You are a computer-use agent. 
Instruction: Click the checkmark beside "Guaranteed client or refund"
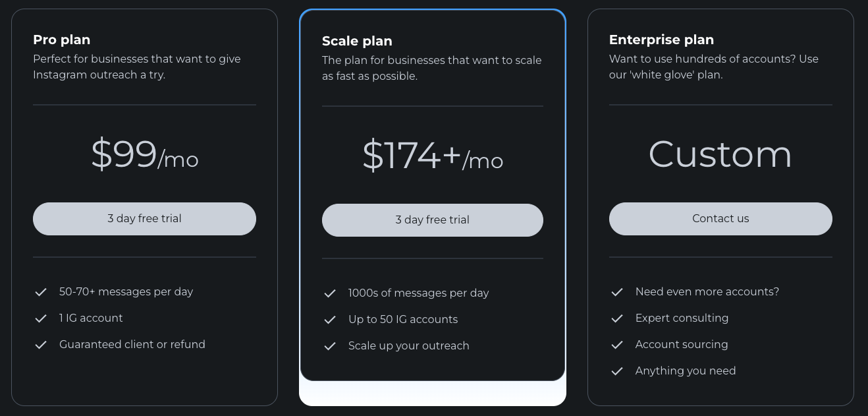(41, 344)
